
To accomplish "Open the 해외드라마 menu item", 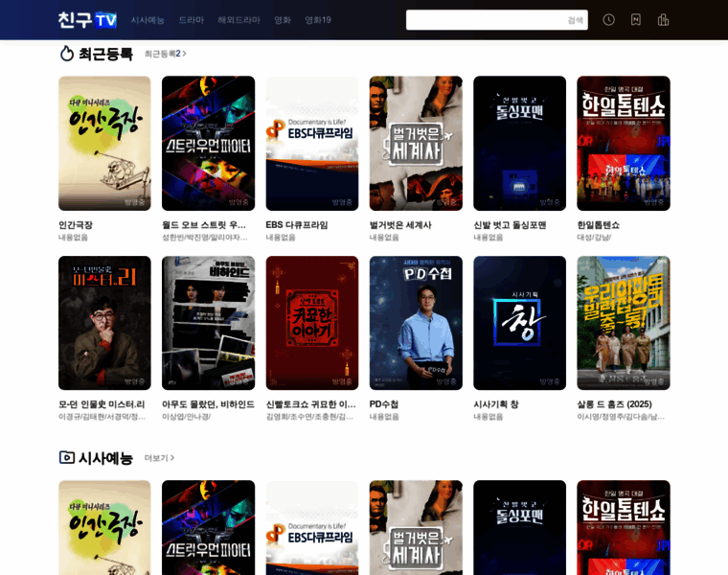I will (x=239, y=20).
